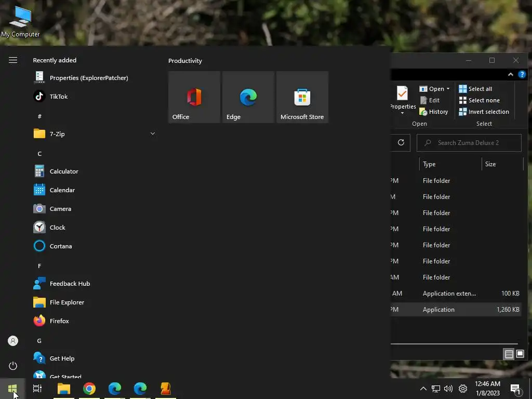Open the Clock app

point(95,228)
